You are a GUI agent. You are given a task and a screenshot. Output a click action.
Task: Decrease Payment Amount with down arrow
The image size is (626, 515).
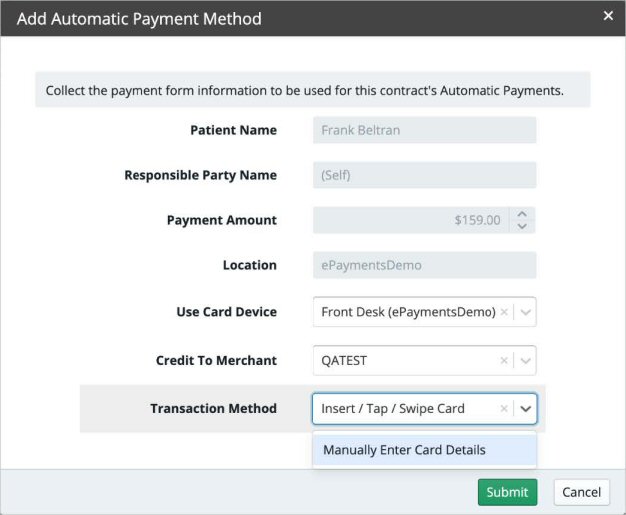tap(522, 226)
